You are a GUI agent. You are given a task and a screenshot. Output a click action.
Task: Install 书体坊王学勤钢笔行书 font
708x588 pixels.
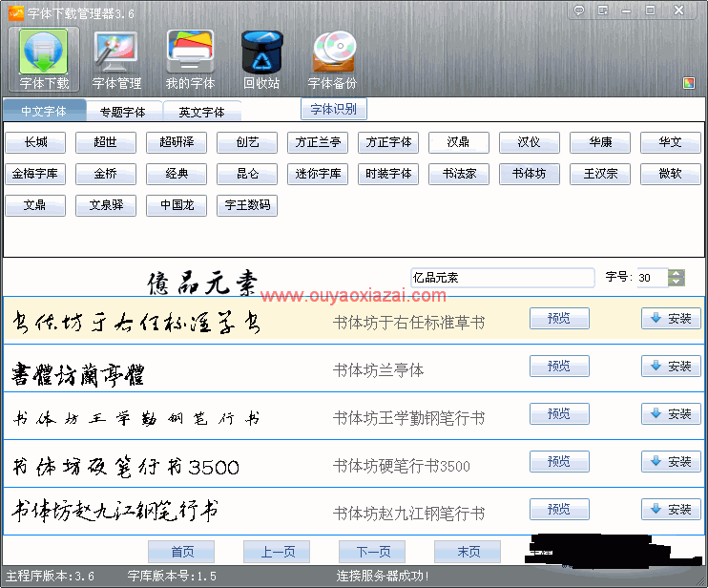tap(671, 414)
